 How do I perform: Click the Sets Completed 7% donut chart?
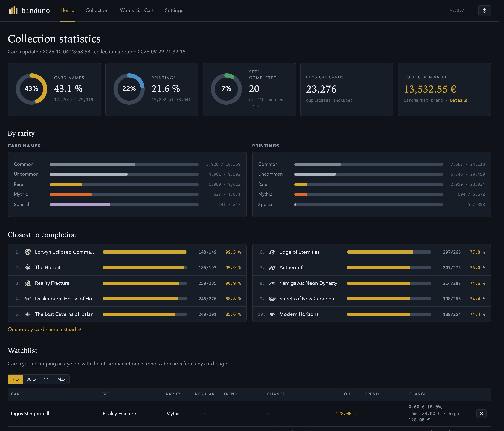[226, 89]
